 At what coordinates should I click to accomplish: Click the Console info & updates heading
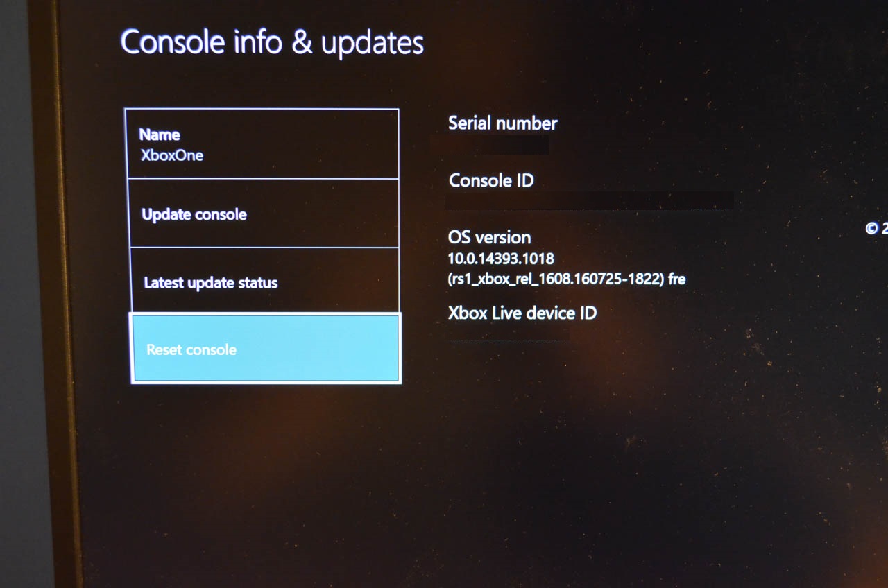[272, 42]
